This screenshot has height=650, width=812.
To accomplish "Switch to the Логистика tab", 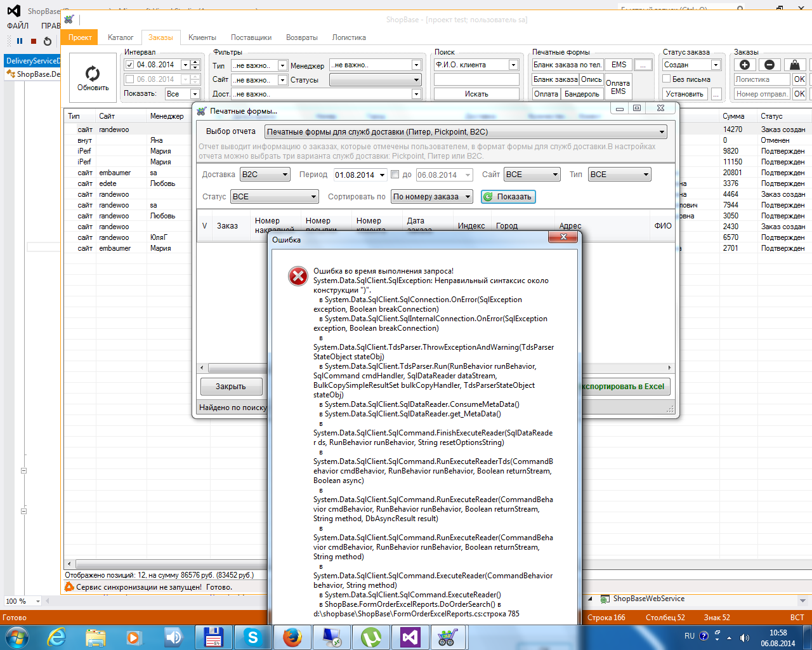I will click(x=349, y=37).
